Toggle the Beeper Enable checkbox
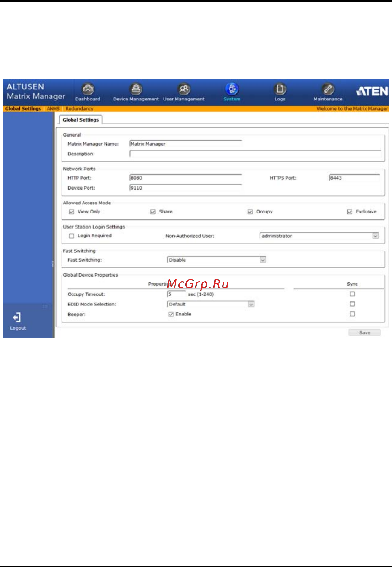Image resolution: width=392 pixels, height=567 pixels. click(x=171, y=314)
